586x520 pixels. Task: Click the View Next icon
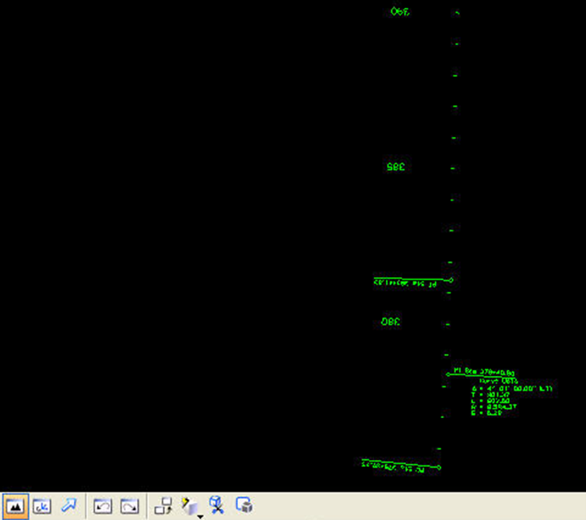(130, 506)
